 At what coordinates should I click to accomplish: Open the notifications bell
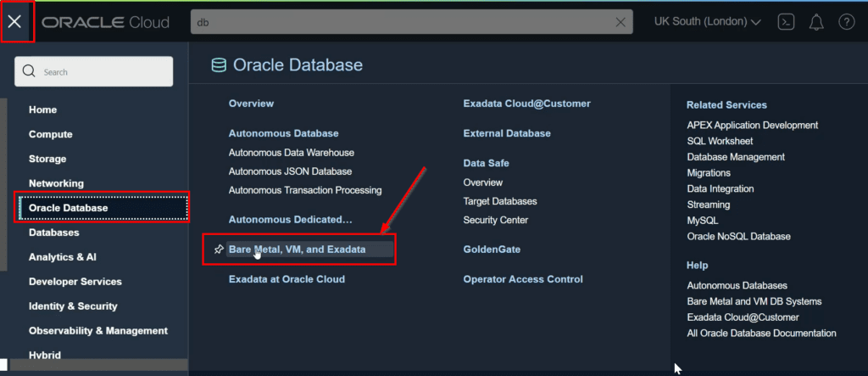tap(816, 22)
